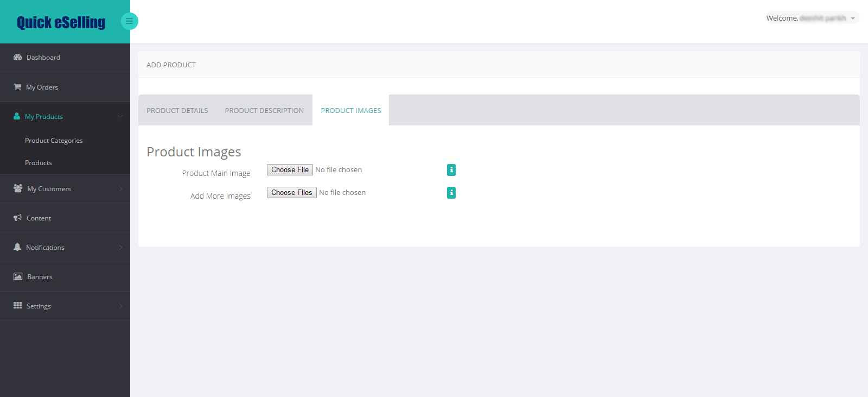This screenshot has width=868, height=397.
Task: Toggle the sidebar hamburger menu button
Action: [129, 21]
